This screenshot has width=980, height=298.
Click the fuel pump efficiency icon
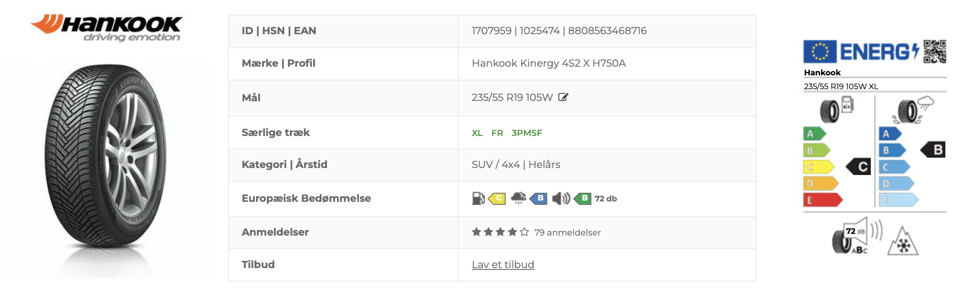[478, 198]
